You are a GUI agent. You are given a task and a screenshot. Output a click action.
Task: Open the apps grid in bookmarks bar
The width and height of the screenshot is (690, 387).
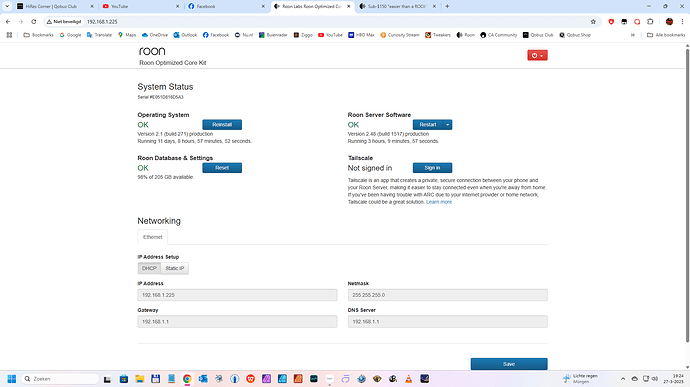click(9, 35)
